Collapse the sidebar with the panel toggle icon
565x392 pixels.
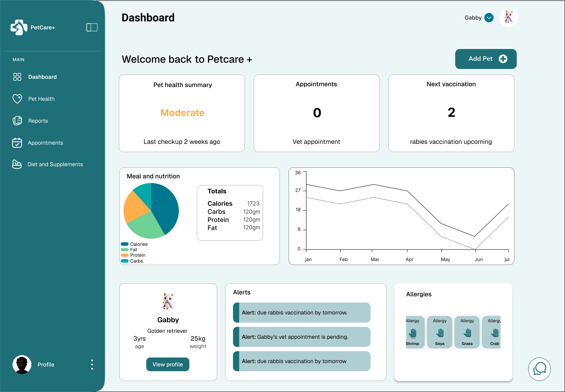[92, 27]
